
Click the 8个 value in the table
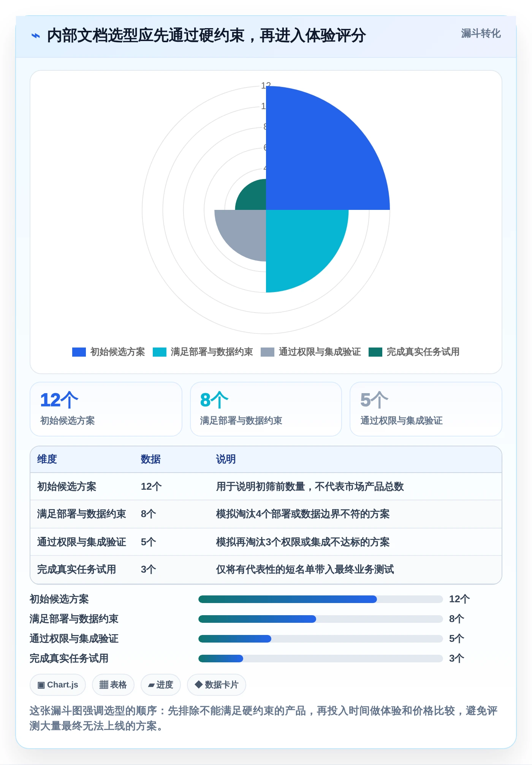click(x=149, y=514)
